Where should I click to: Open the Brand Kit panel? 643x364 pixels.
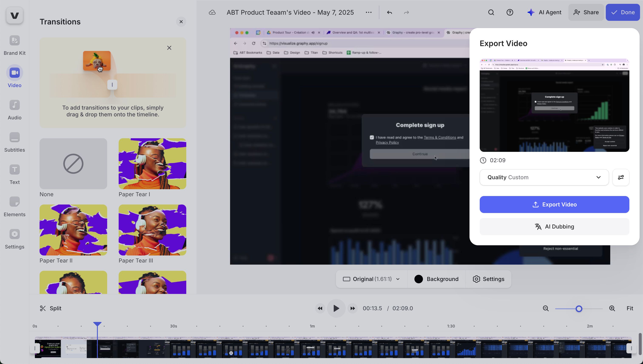pos(14,45)
